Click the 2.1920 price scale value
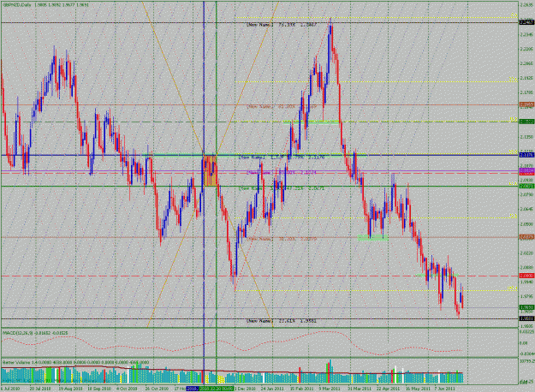Image resolution: width=535 pixels, height=392 pixels. click(526, 78)
